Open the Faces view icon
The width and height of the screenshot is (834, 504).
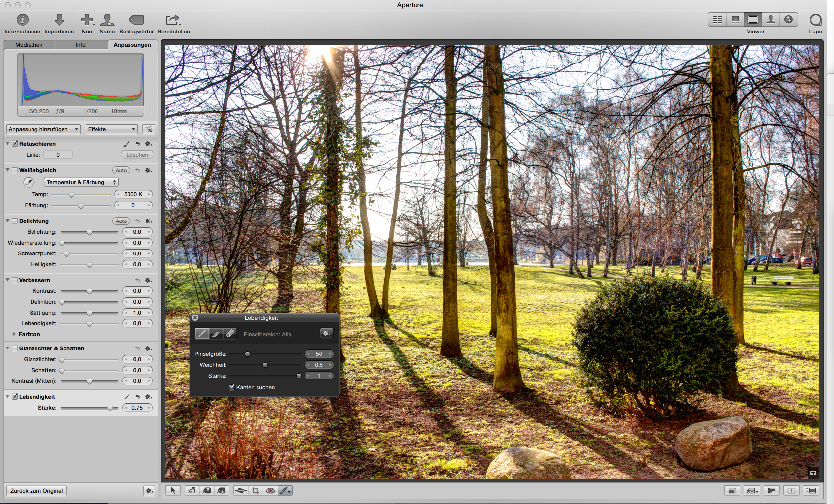770,19
